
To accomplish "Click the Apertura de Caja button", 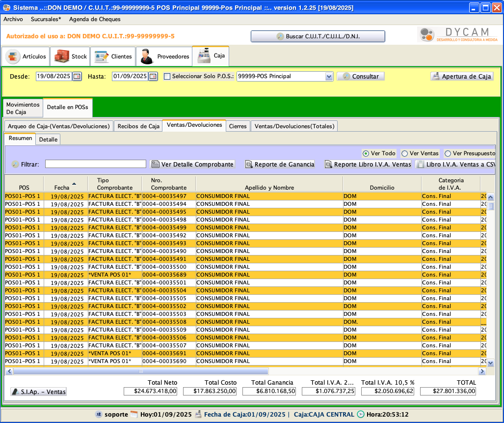I will pos(462,76).
